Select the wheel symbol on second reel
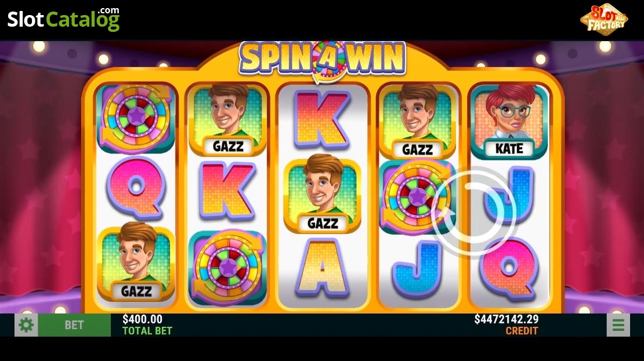 coord(227,268)
